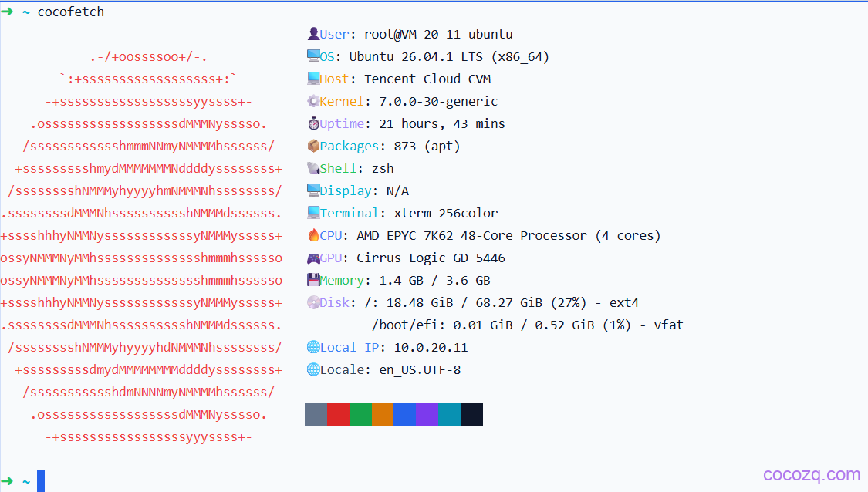868x492 pixels.
Task: Click the text 'root@VM-20-11-ubuntu'
Action: click(x=438, y=34)
